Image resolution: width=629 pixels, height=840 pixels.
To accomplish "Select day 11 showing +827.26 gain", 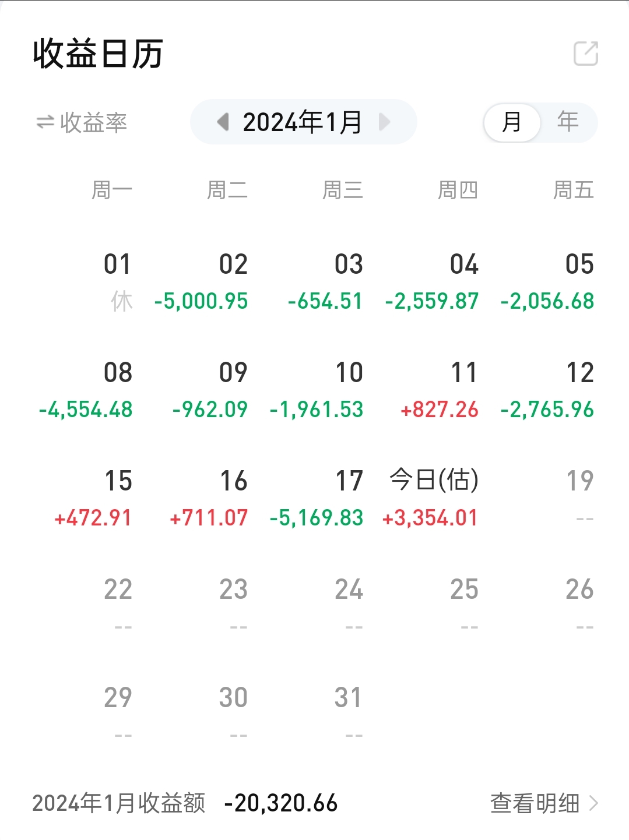I will [440, 390].
